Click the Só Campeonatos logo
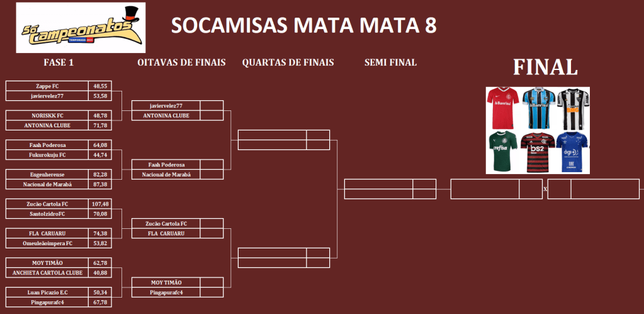This screenshot has width=644, height=314. tap(81, 28)
